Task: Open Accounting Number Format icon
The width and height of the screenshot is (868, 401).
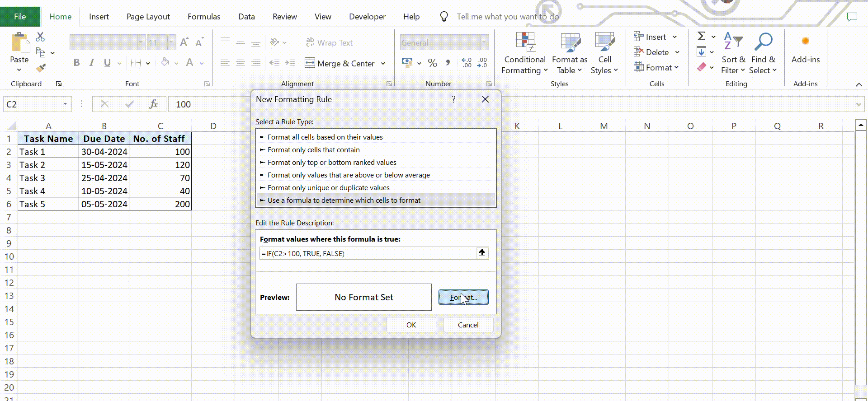Action: coord(407,63)
